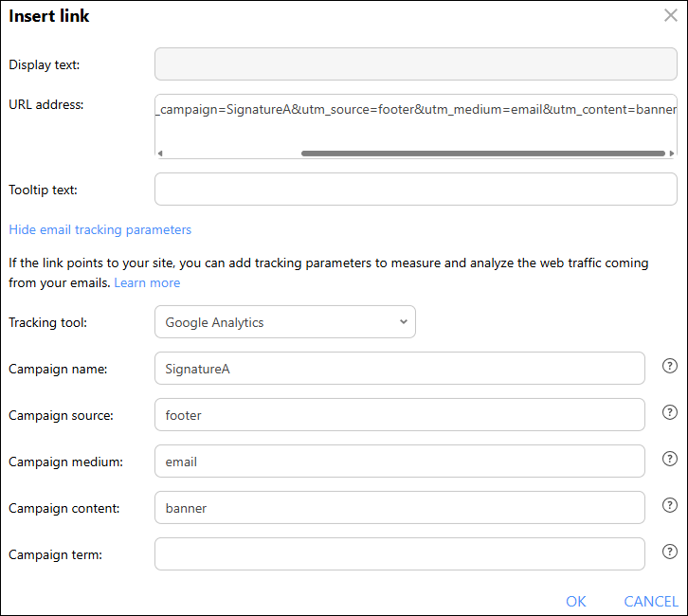Click the Insert link title
Viewport: 688px width, 616px height.
coord(49,16)
